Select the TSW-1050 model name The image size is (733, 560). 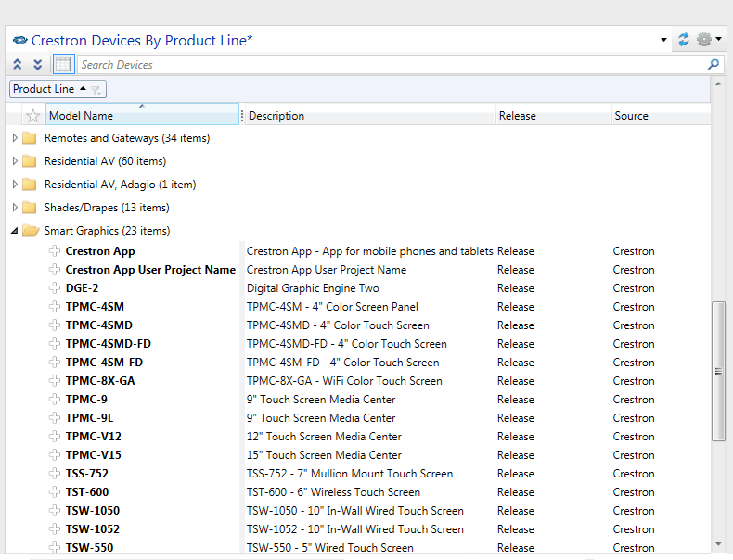tap(93, 511)
